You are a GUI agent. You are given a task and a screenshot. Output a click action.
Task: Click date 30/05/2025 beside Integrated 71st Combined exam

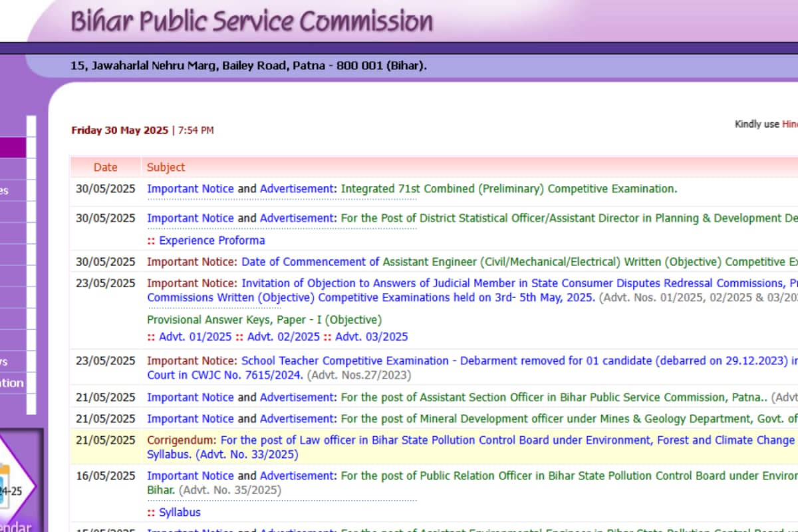pos(106,189)
